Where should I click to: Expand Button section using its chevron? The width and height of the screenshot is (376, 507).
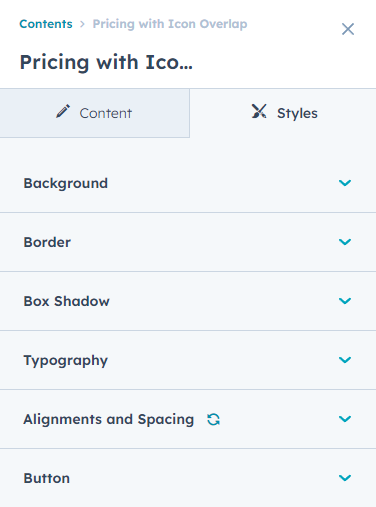(345, 478)
